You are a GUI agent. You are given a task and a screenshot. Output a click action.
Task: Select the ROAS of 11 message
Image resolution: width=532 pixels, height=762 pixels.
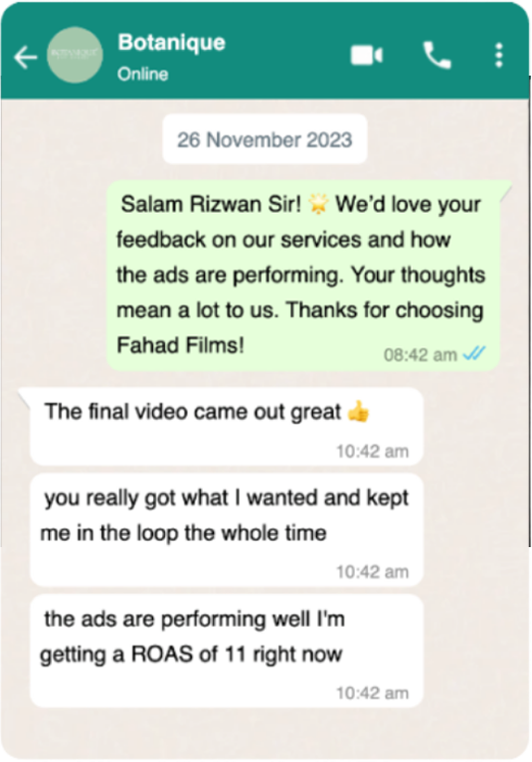pyautogui.click(x=227, y=651)
